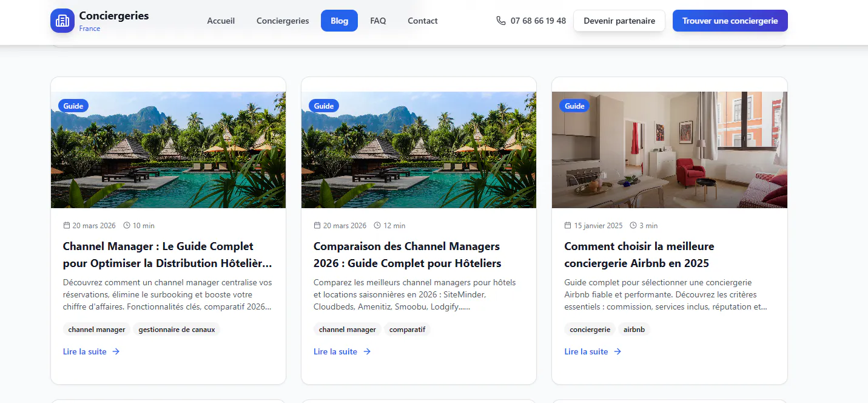Click the clock icon next to 12 min
Viewport: 868px width, 403px height.
click(x=377, y=225)
